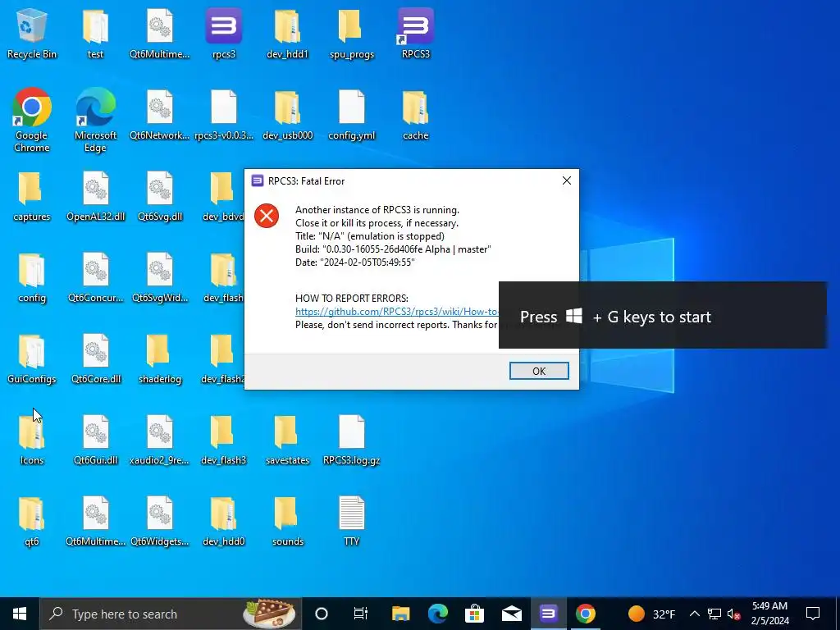Select the TTY text file

(x=351, y=522)
